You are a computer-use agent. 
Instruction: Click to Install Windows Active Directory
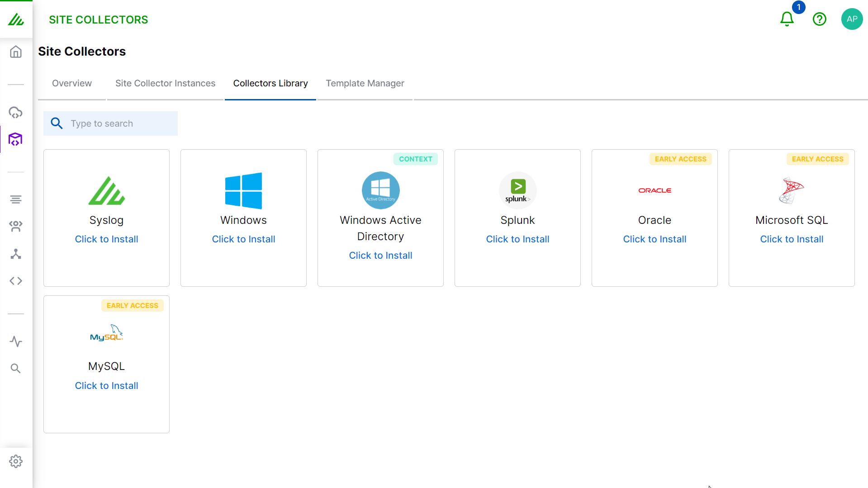coord(381,256)
